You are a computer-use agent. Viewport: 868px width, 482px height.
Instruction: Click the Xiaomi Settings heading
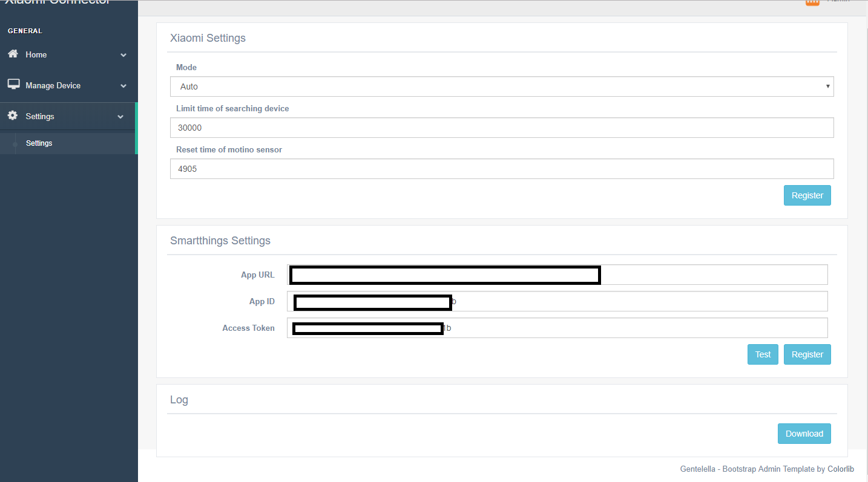[208, 38]
